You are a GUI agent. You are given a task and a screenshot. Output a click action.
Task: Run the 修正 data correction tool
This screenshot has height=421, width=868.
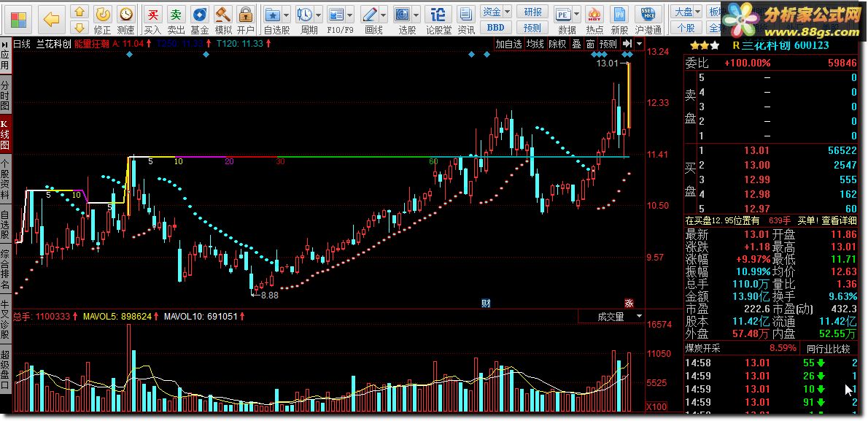(102, 20)
